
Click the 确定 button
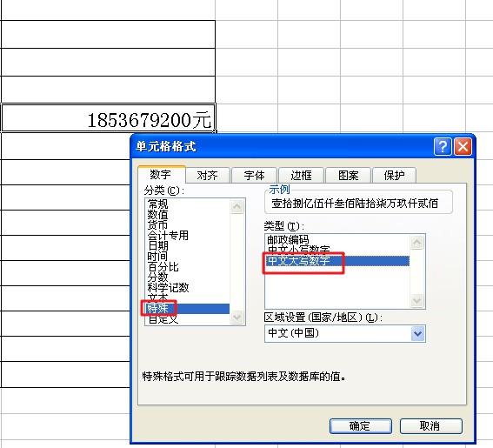360,426
